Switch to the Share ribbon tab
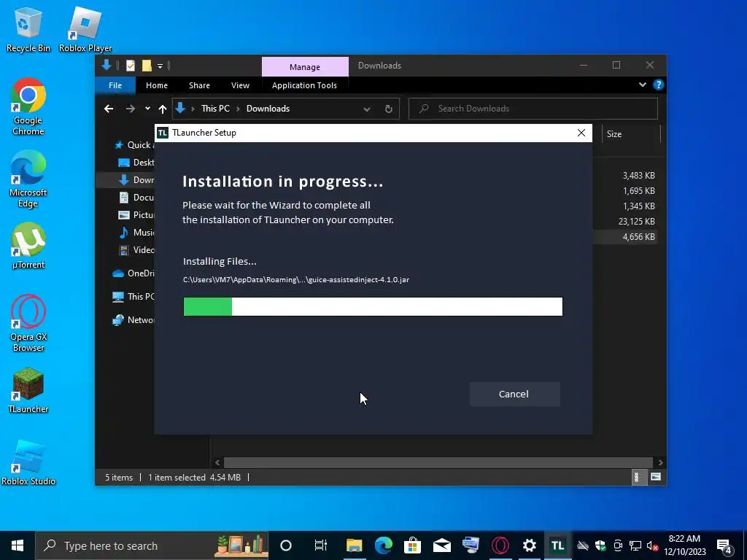This screenshot has width=747, height=560. (199, 85)
